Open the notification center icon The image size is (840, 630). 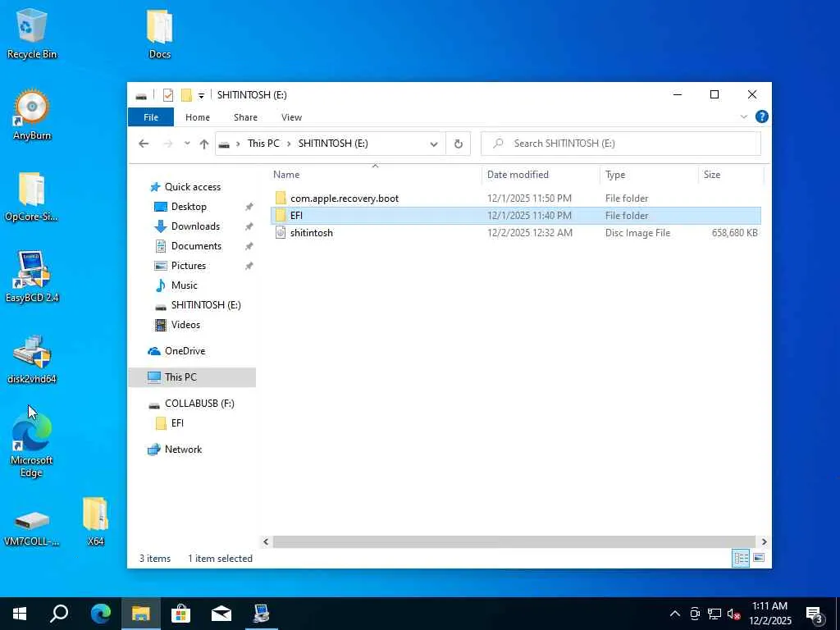pyautogui.click(x=815, y=614)
